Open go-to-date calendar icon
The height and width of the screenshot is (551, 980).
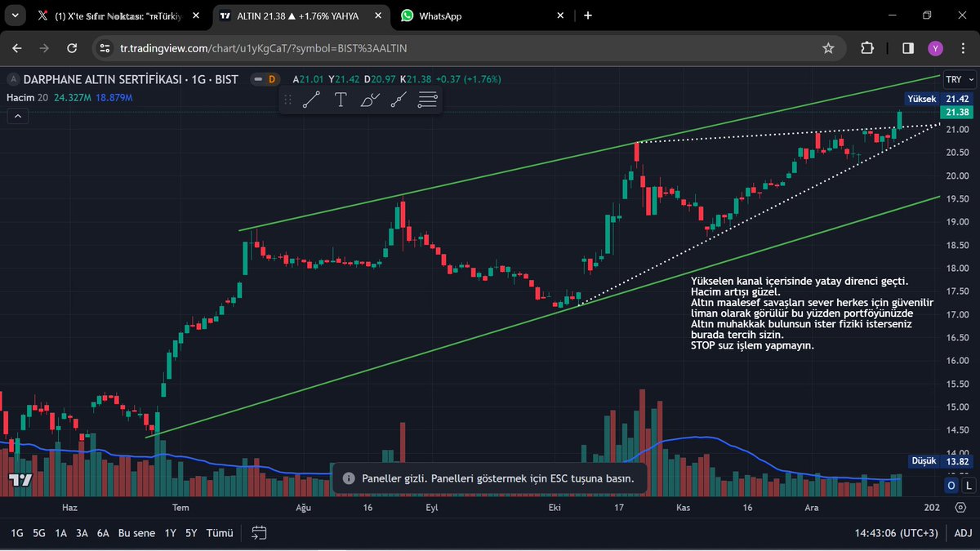[259, 533]
